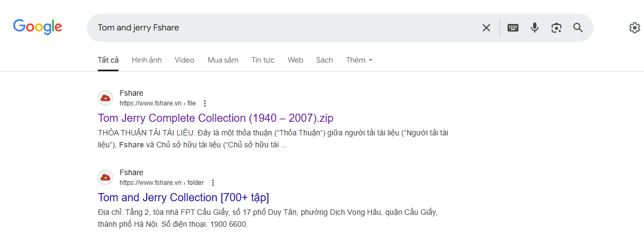Submit search with magnifying glass icon
The width and height of the screenshot is (644, 242).
coord(578,28)
